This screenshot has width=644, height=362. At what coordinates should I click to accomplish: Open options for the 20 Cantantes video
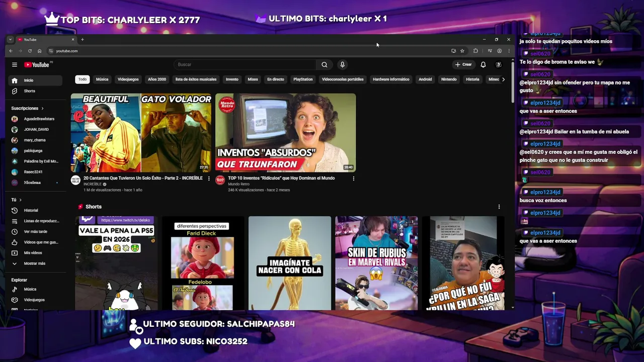click(209, 178)
